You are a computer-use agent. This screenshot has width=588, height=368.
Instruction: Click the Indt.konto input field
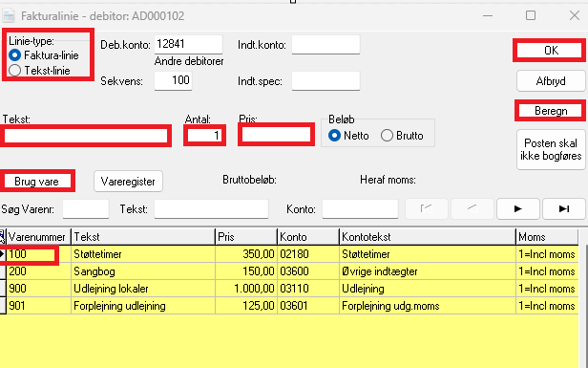click(x=325, y=44)
